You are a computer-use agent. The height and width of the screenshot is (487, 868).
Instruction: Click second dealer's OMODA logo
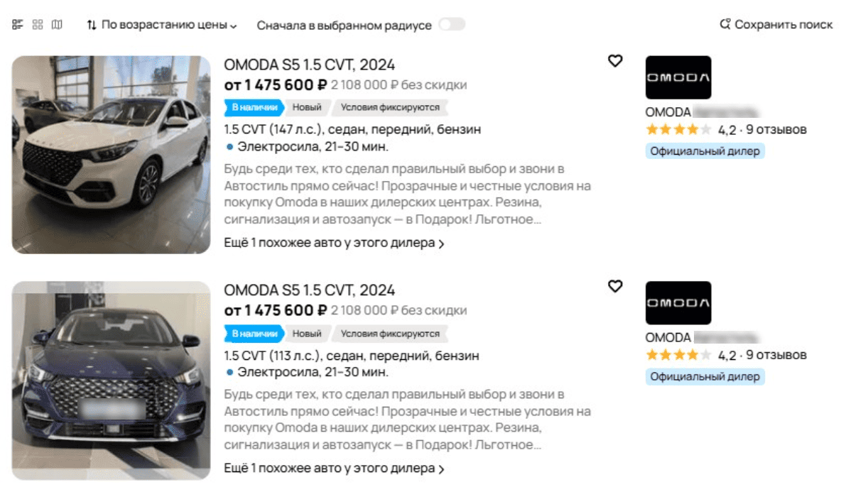[678, 303]
